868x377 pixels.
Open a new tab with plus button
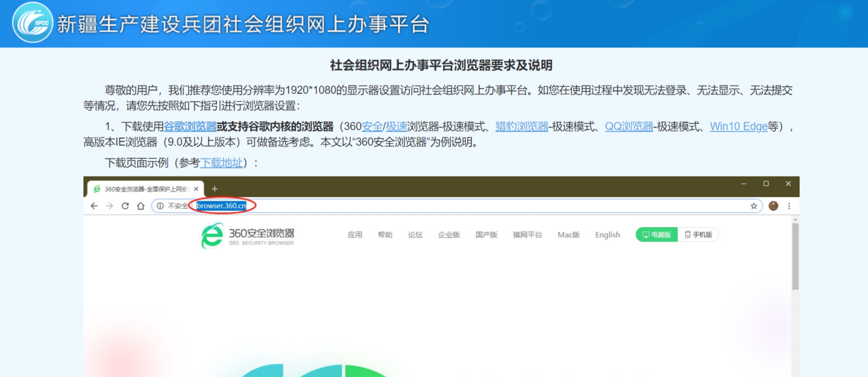click(x=214, y=189)
